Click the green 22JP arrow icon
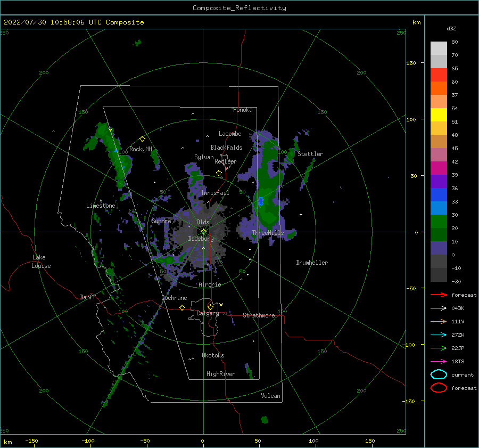 pyautogui.click(x=439, y=348)
